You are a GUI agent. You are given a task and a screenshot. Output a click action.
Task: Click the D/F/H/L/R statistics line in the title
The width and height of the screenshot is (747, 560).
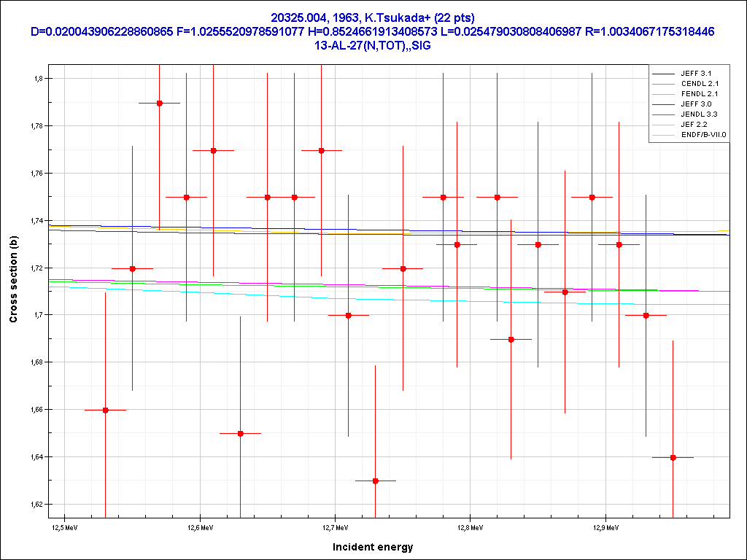(x=373, y=31)
